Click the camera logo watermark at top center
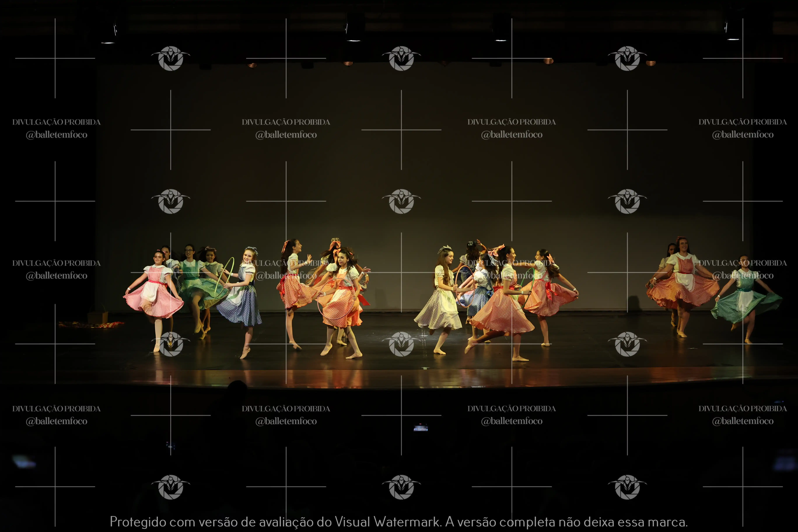 tap(401, 58)
